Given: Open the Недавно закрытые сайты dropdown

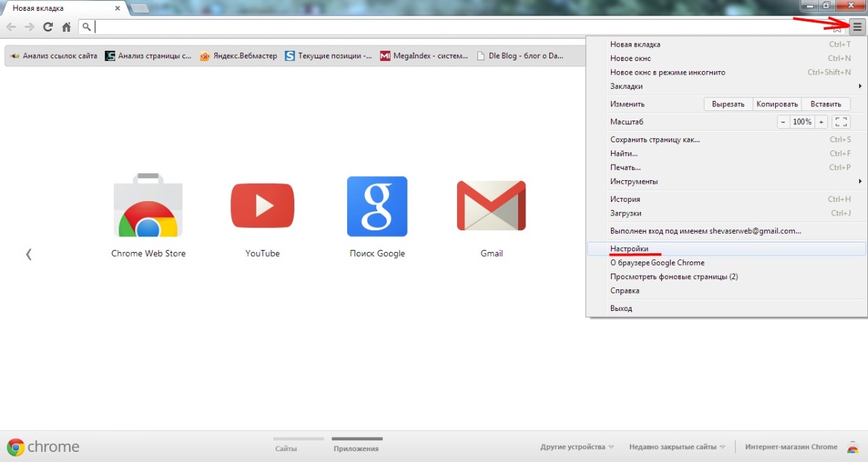Looking at the screenshot, I should [677, 447].
